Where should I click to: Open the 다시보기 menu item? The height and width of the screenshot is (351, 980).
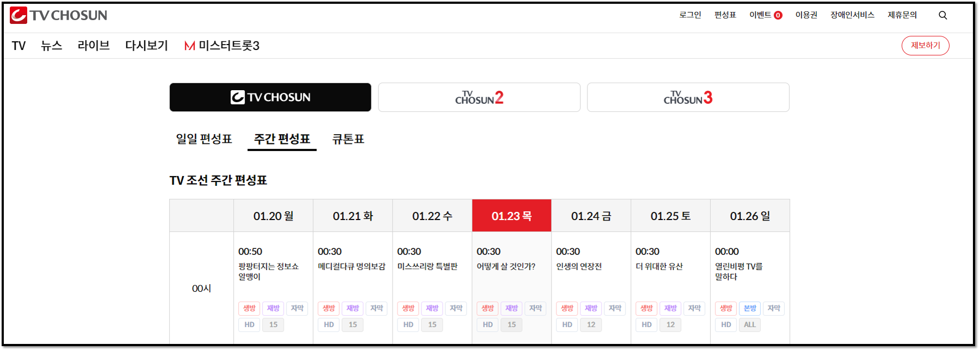click(146, 46)
